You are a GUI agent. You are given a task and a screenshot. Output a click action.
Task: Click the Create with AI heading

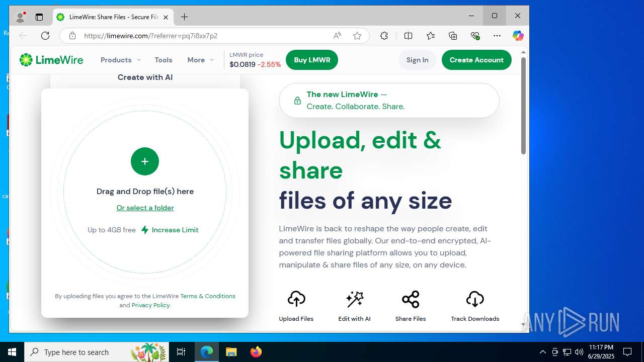click(145, 77)
